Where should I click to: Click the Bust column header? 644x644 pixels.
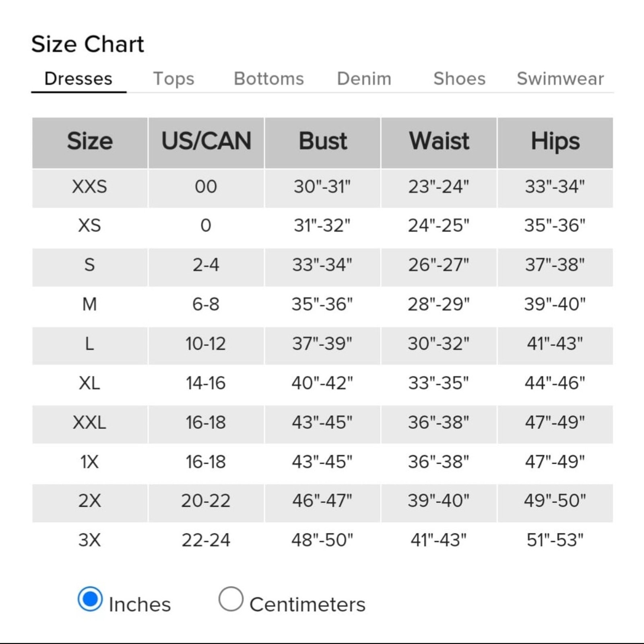[x=322, y=142]
